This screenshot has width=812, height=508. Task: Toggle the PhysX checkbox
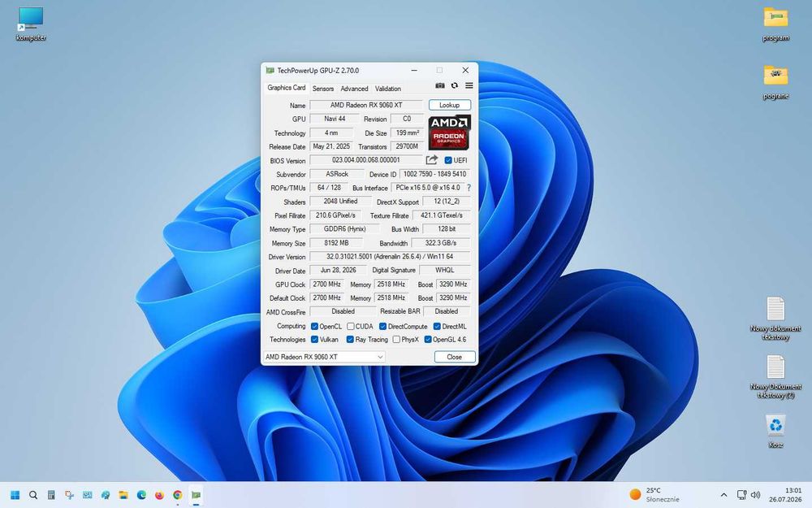tap(396, 340)
